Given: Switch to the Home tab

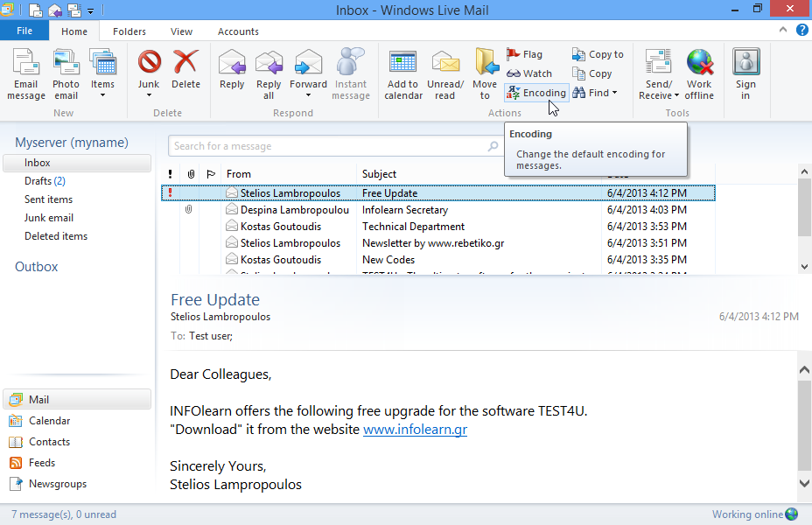Looking at the screenshot, I should (74, 31).
